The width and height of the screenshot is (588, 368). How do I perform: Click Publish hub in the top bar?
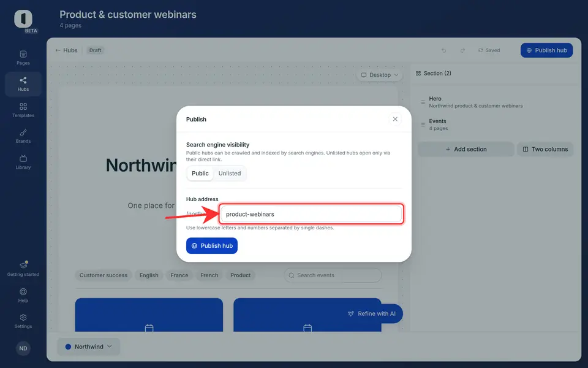coord(546,50)
